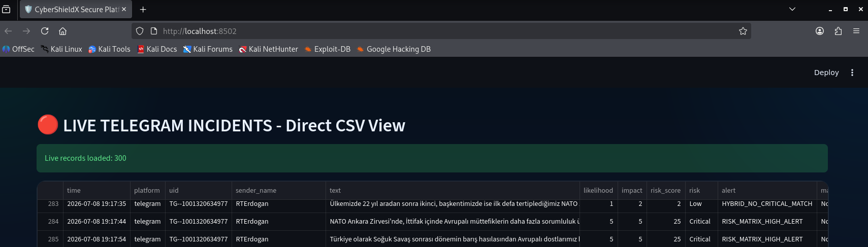The height and width of the screenshot is (247, 868).
Task: Sort by the impact column header
Action: (632, 190)
